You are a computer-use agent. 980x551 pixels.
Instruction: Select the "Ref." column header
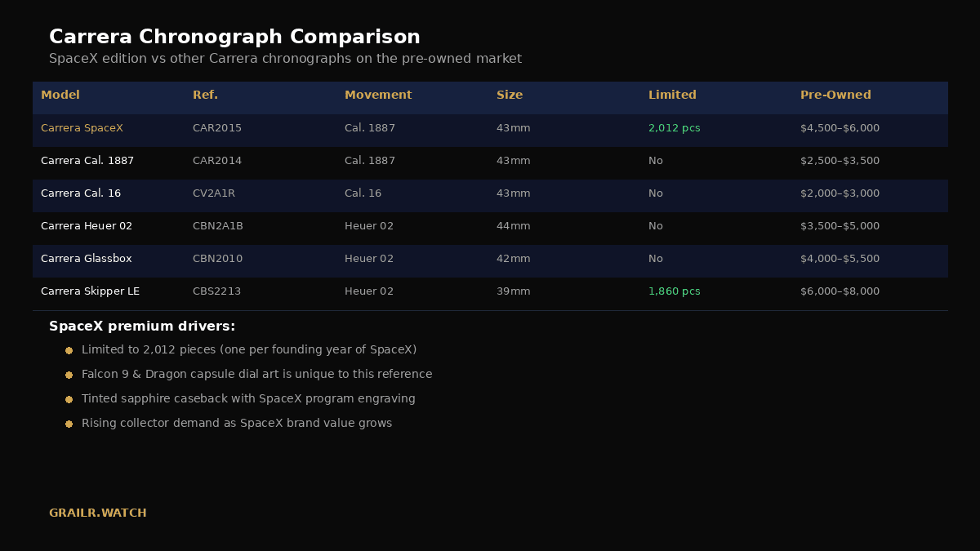(x=205, y=95)
